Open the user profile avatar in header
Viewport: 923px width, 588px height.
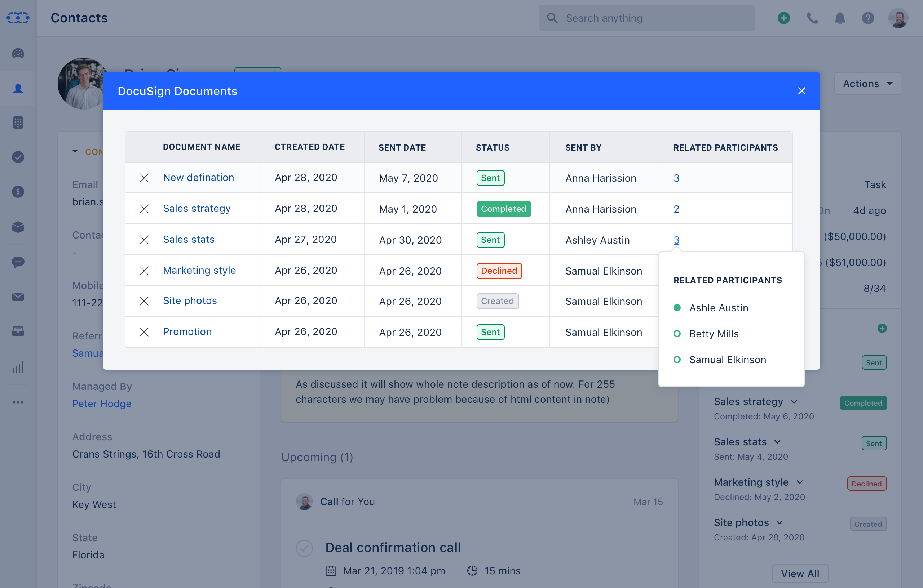898,18
